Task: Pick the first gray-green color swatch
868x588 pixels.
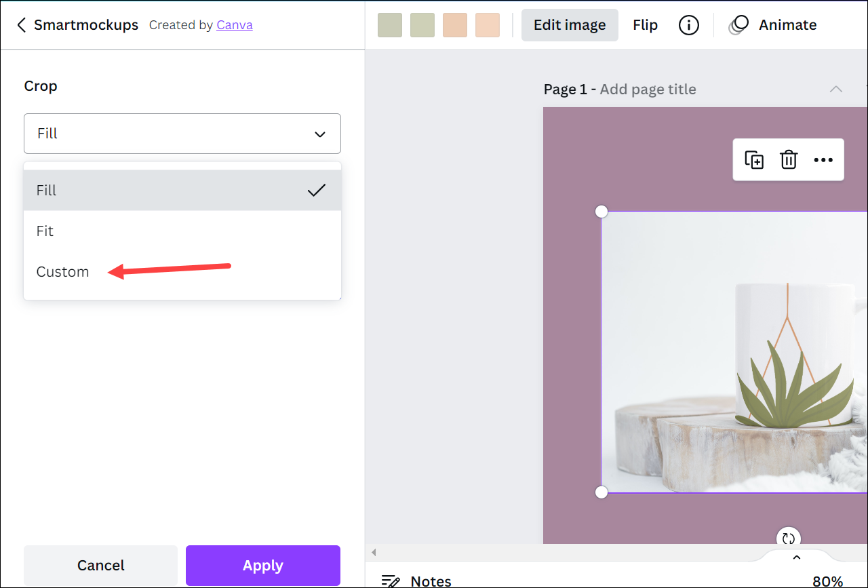Action: [390, 25]
